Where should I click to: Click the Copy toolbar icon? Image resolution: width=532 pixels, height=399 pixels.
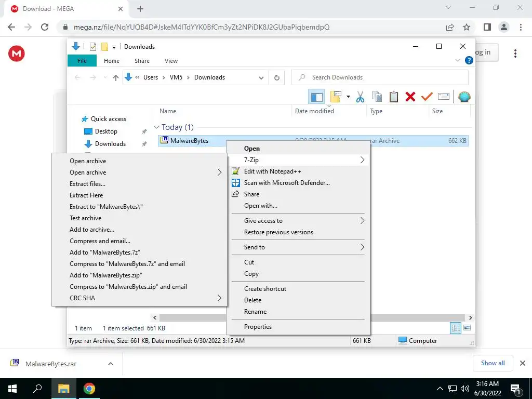(x=377, y=97)
